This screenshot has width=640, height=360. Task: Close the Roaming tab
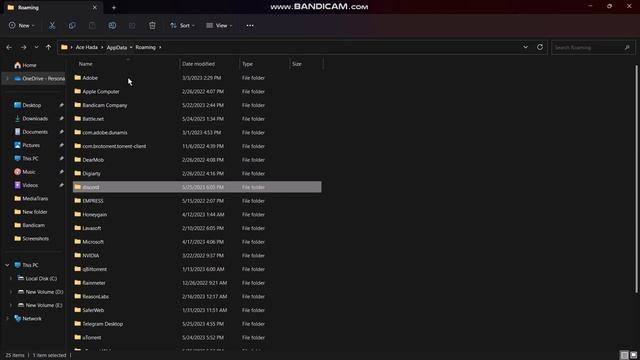[95, 7]
